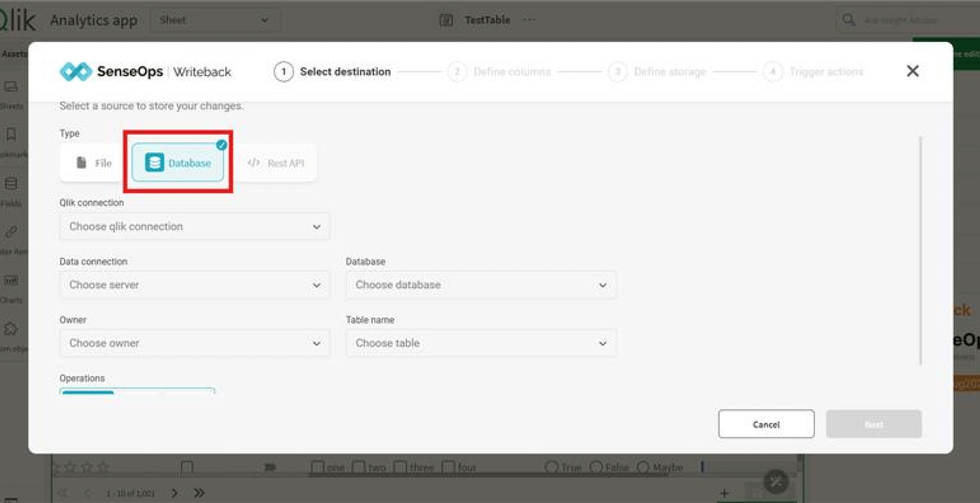
Task: Jump to first page in table pagination
Action: 63,493
